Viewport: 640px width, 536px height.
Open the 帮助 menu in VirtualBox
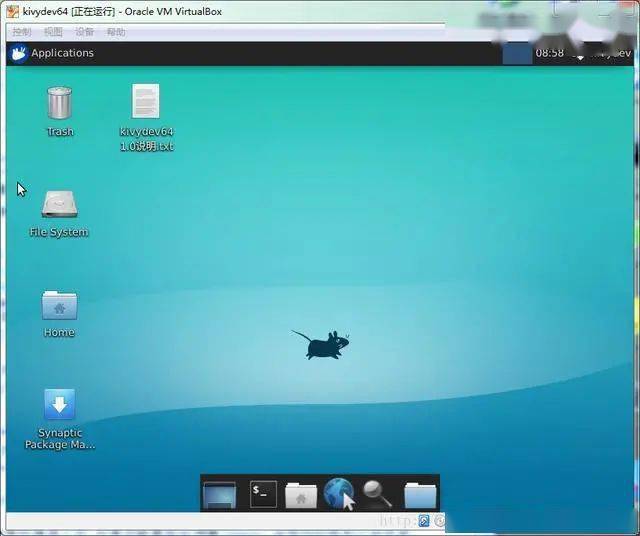point(116,32)
